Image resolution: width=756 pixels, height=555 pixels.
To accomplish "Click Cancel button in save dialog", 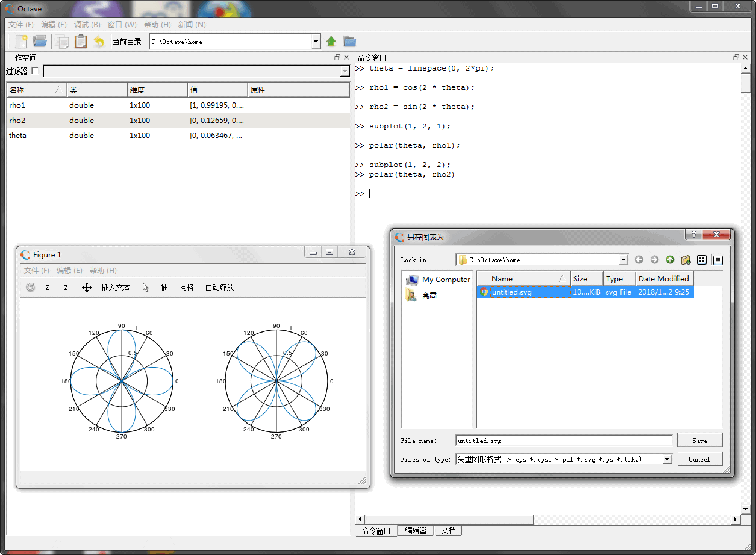I will tap(699, 459).
